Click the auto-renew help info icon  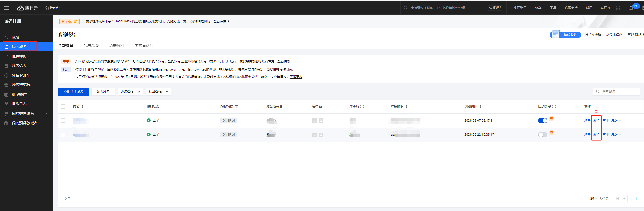554,107
